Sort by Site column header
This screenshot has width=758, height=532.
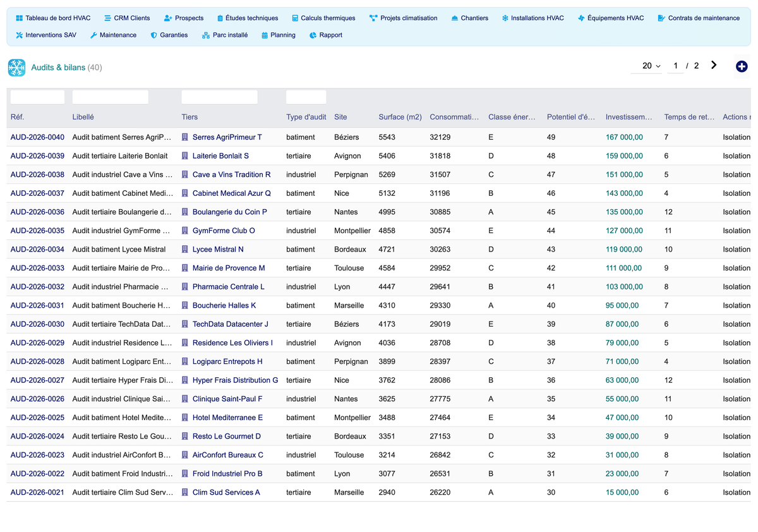(x=340, y=117)
